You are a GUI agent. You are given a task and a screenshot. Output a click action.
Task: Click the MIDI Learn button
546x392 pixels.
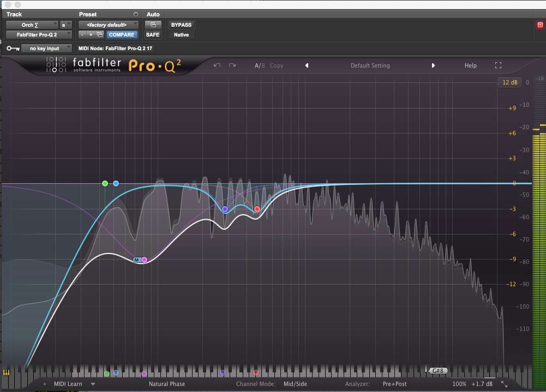pos(68,384)
